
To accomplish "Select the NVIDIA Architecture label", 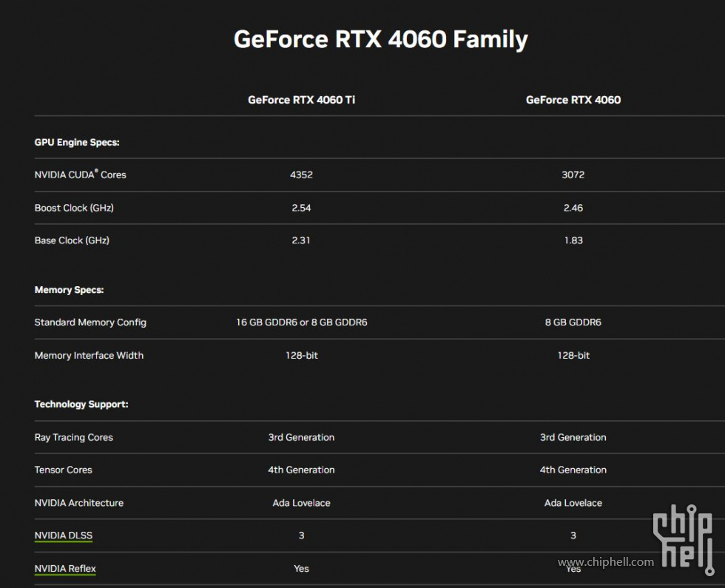I will tap(79, 503).
